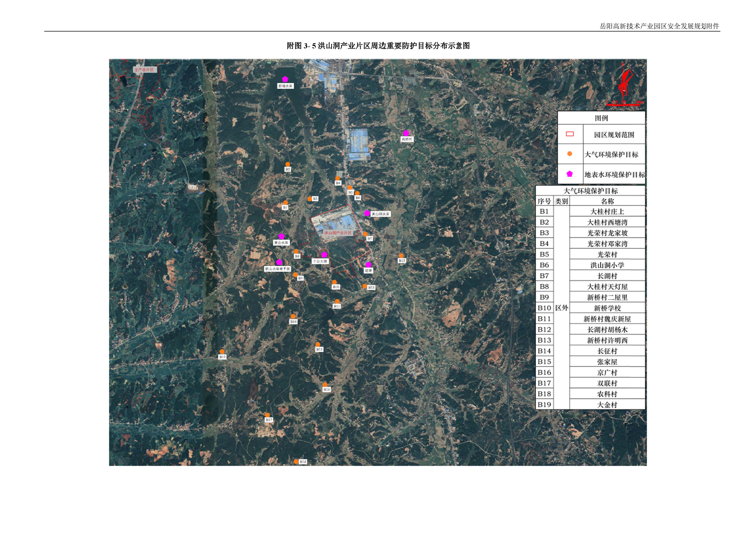Select the magenta pentagon for 高桥河
This screenshot has width=756, height=534.
pyautogui.click(x=406, y=133)
